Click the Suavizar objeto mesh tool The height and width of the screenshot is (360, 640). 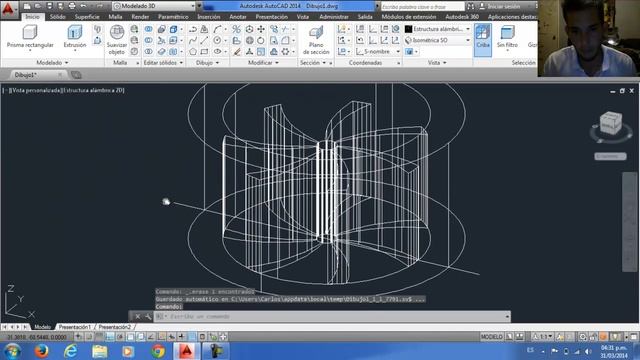[x=117, y=40]
